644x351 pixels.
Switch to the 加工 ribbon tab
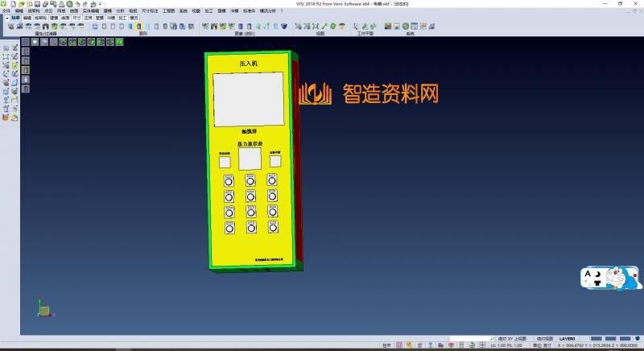(122, 18)
